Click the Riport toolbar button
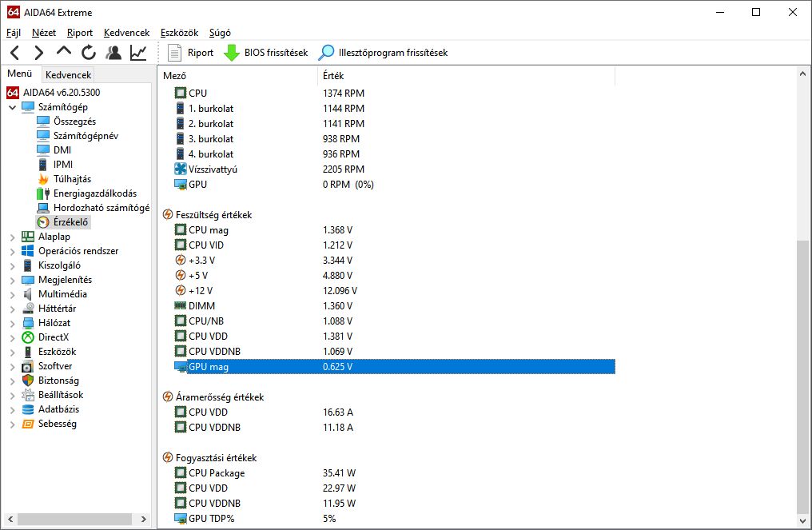Screen dimensions: 812x530 190,52
